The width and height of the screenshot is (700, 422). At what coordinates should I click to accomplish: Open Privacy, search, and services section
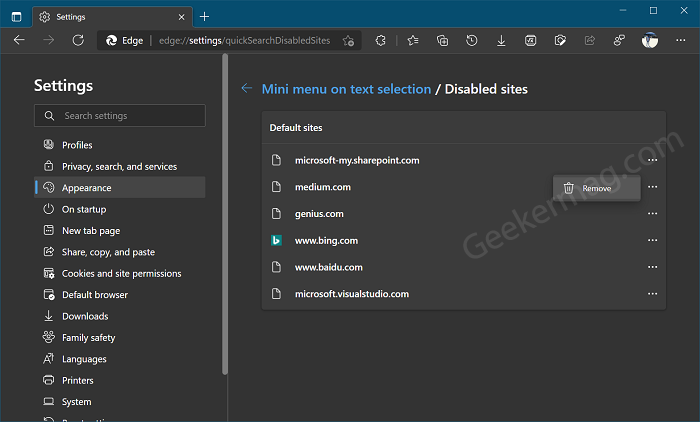point(120,167)
